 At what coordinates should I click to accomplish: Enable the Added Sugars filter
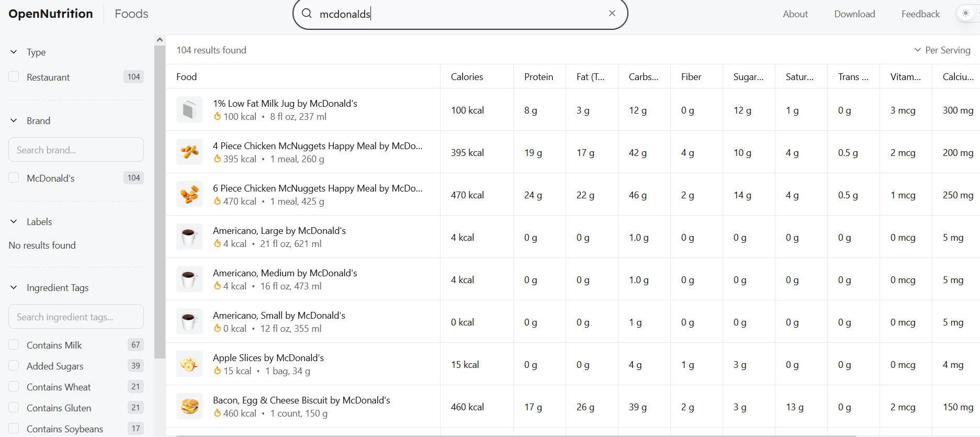[x=14, y=366]
